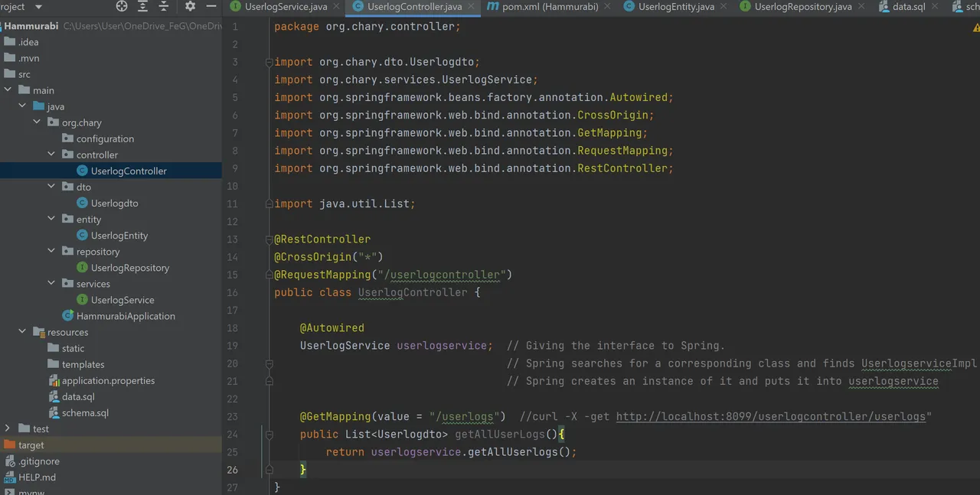The width and height of the screenshot is (980, 495).
Task: Close the data.sql tab
Action: [x=936, y=7]
